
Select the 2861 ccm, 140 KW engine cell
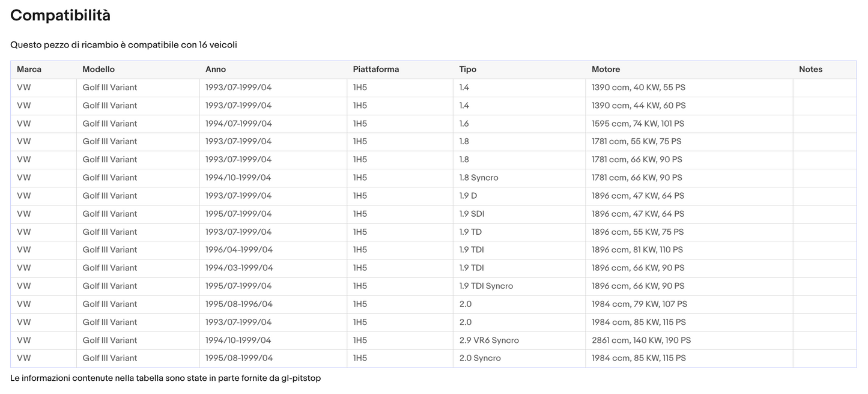(641, 341)
